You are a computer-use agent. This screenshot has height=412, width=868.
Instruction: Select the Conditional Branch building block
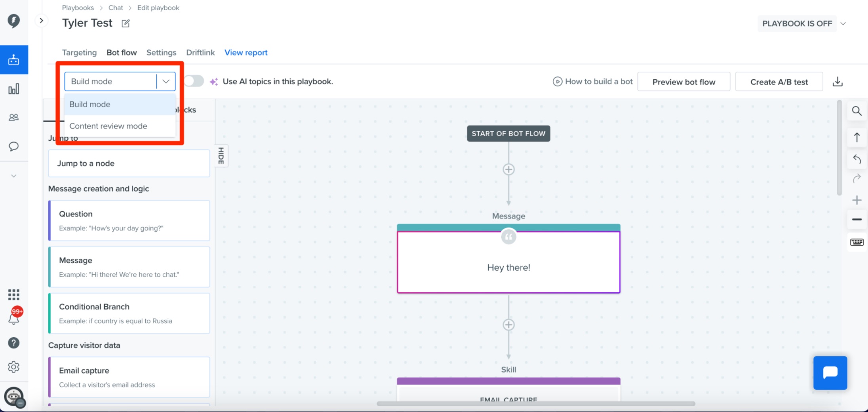[x=129, y=313]
